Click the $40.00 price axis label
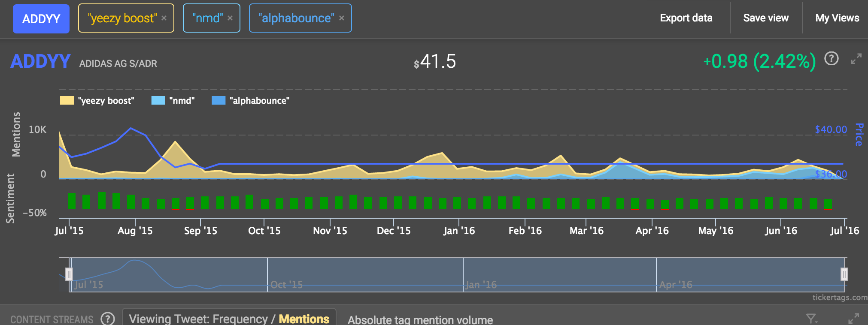This screenshot has width=868, height=325. pyautogui.click(x=831, y=129)
